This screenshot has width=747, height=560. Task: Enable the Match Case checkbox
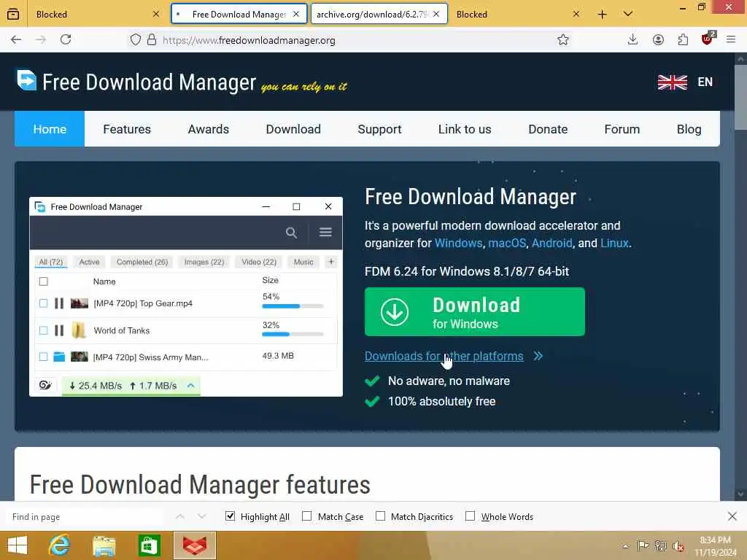pyautogui.click(x=307, y=516)
